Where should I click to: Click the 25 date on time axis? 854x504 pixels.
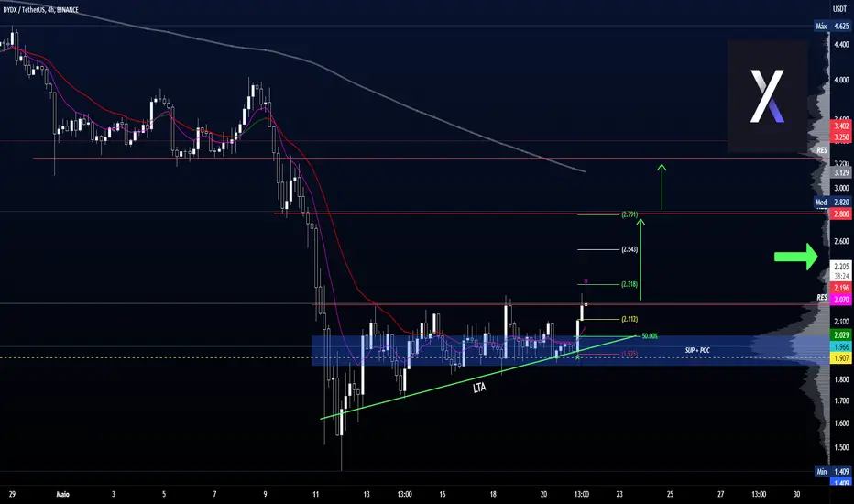coord(670,494)
